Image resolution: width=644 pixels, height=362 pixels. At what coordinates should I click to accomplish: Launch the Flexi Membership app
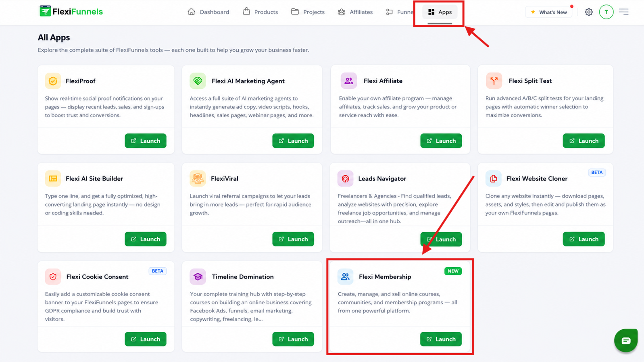(441, 339)
